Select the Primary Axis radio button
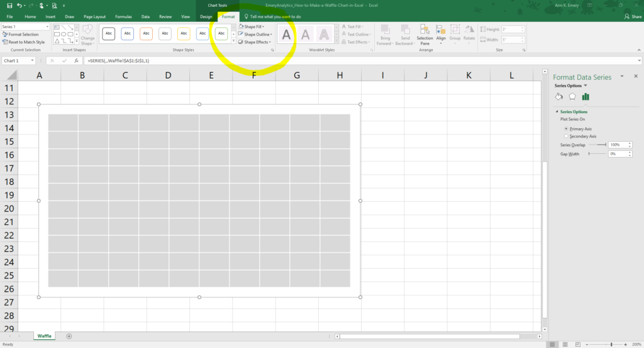Image resolution: width=644 pixels, height=348 pixels. 566,129
